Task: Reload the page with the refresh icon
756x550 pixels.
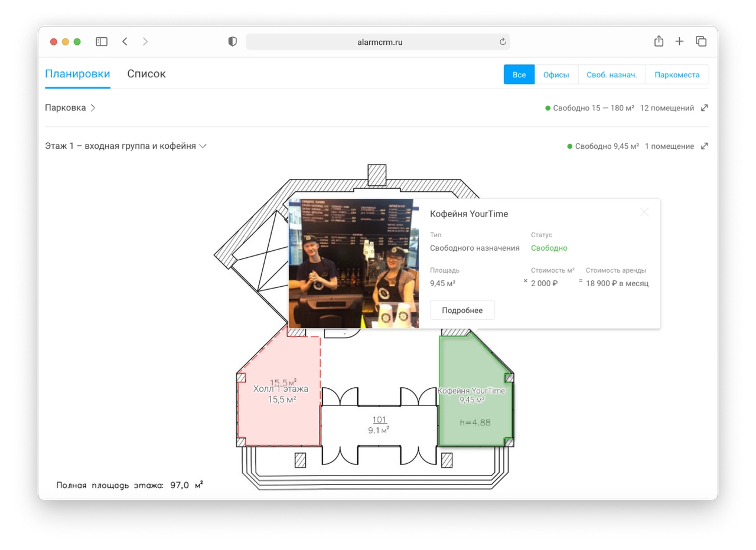Action: [x=503, y=42]
